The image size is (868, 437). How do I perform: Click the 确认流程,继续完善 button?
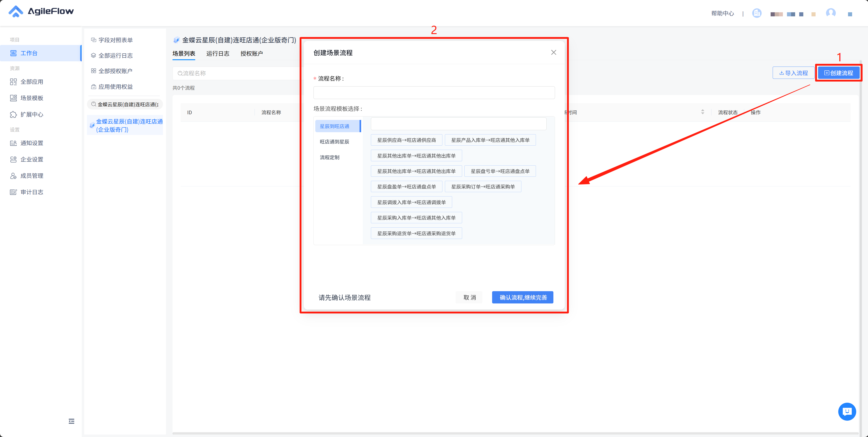tap(523, 297)
